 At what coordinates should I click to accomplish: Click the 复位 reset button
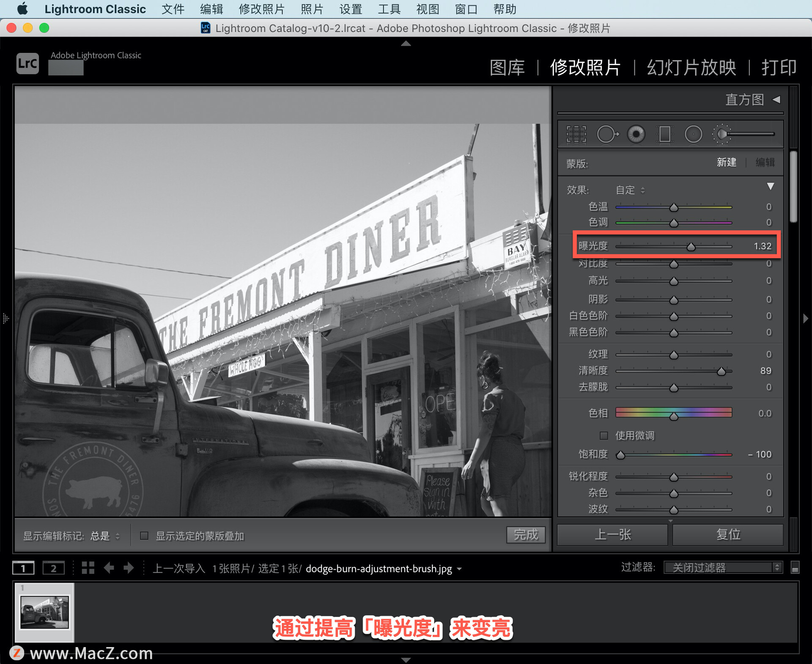[728, 535]
